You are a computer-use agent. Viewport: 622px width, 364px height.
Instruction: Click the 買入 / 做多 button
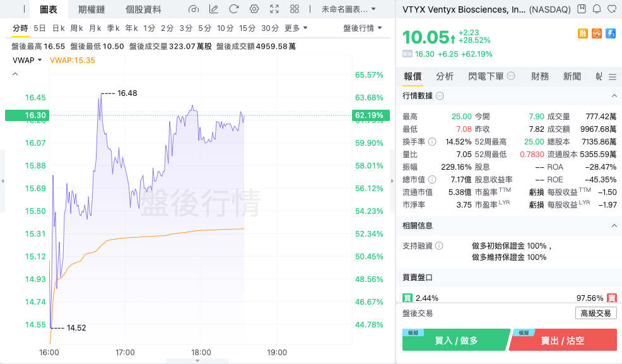point(456,340)
